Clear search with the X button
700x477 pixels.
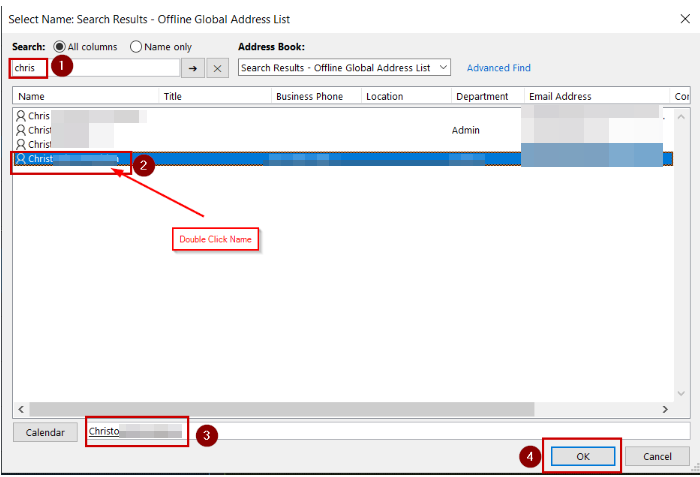(x=218, y=68)
